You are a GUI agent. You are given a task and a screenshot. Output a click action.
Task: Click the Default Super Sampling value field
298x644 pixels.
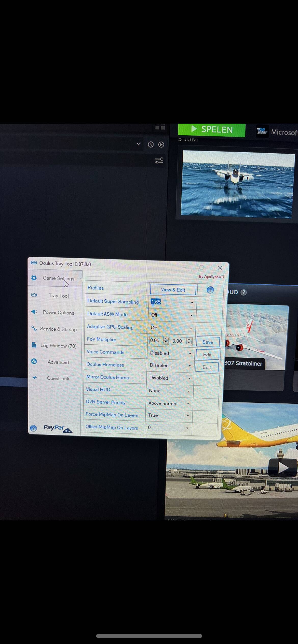pyautogui.click(x=169, y=302)
